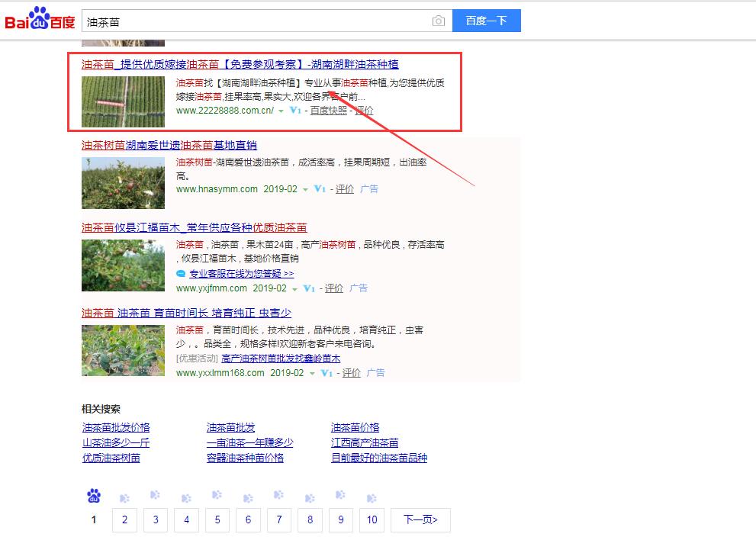This screenshot has width=756, height=550.
Task: Open related search 油茶苗批发价格
Action: pos(116,427)
